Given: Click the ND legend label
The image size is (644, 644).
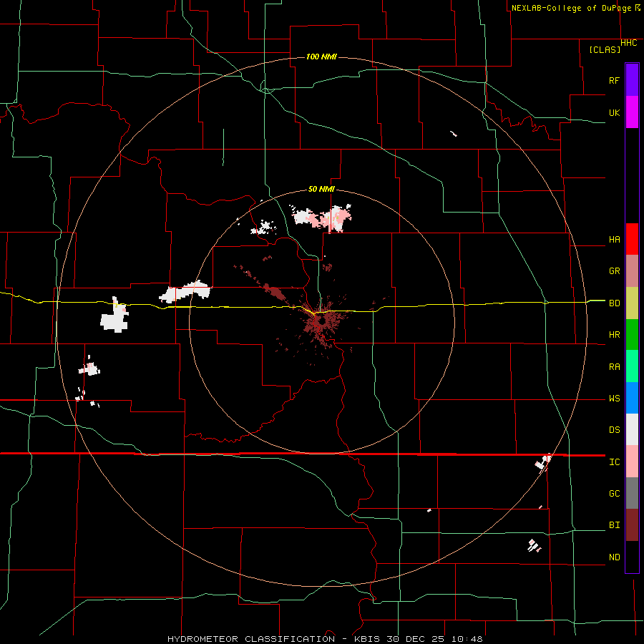Looking at the screenshot, I should click(x=615, y=557).
